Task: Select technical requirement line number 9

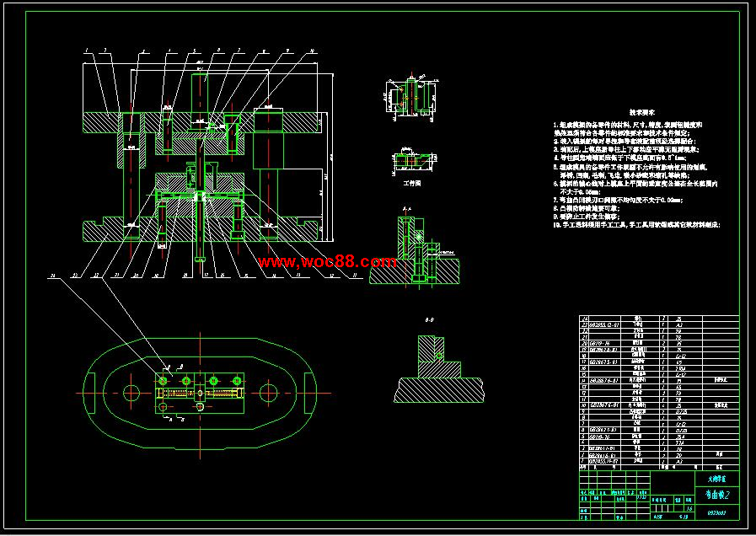Action: tap(587, 217)
